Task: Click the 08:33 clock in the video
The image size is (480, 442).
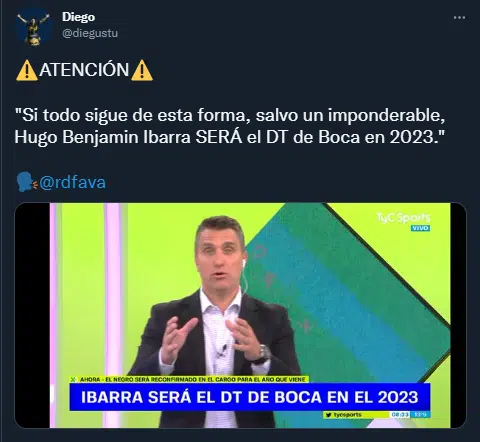Action: (400, 415)
